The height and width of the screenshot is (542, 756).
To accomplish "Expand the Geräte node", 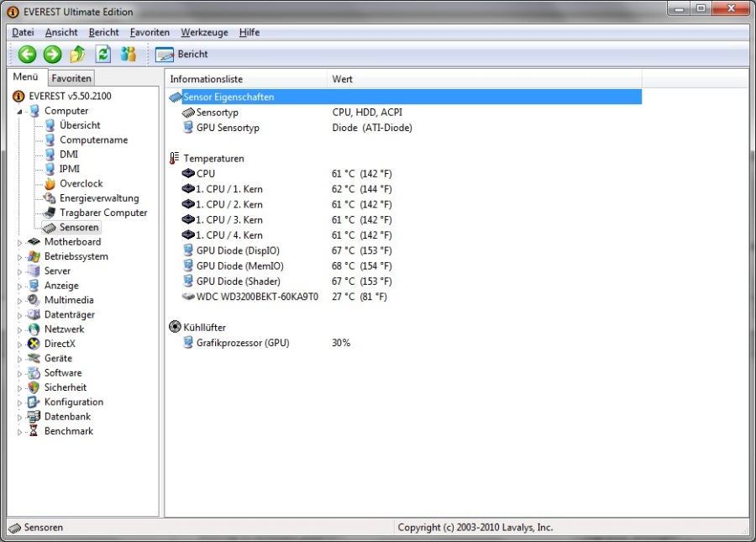I will [x=20, y=360].
